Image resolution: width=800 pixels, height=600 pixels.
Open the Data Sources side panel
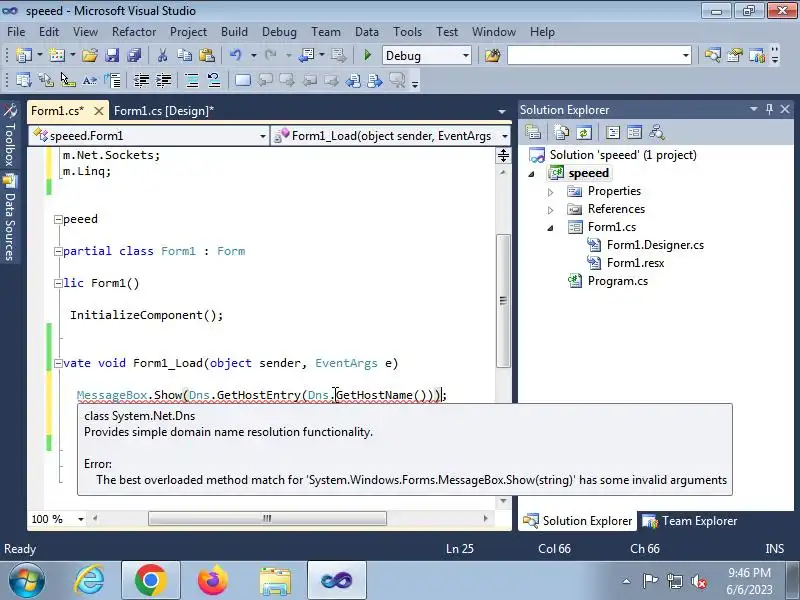[x=10, y=217]
